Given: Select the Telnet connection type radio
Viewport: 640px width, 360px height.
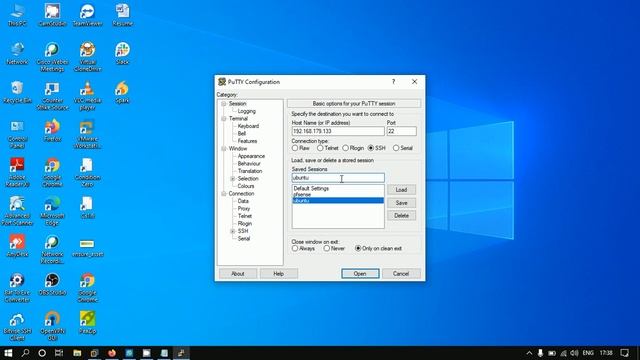Looking at the screenshot, I should (320, 148).
